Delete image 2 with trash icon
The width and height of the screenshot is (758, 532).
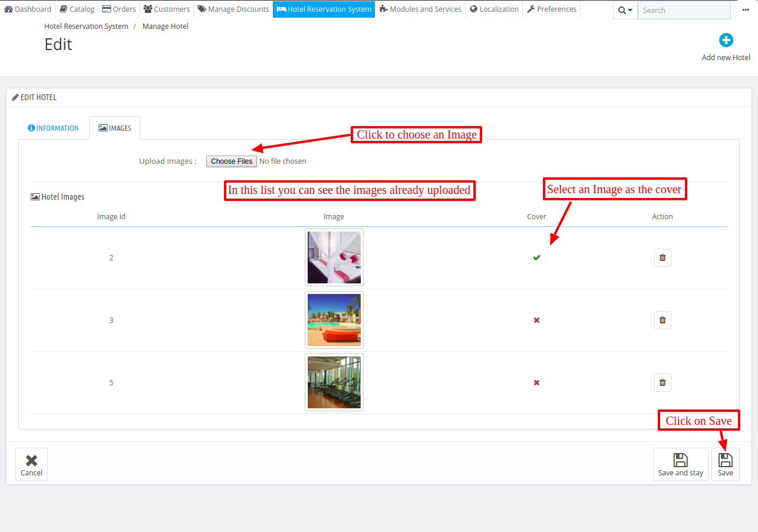(x=663, y=257)
